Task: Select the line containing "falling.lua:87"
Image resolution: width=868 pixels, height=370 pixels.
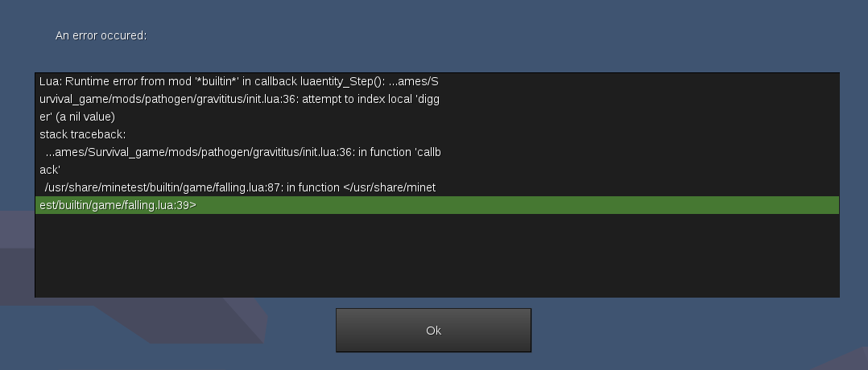Action: (x=436, y=187)
